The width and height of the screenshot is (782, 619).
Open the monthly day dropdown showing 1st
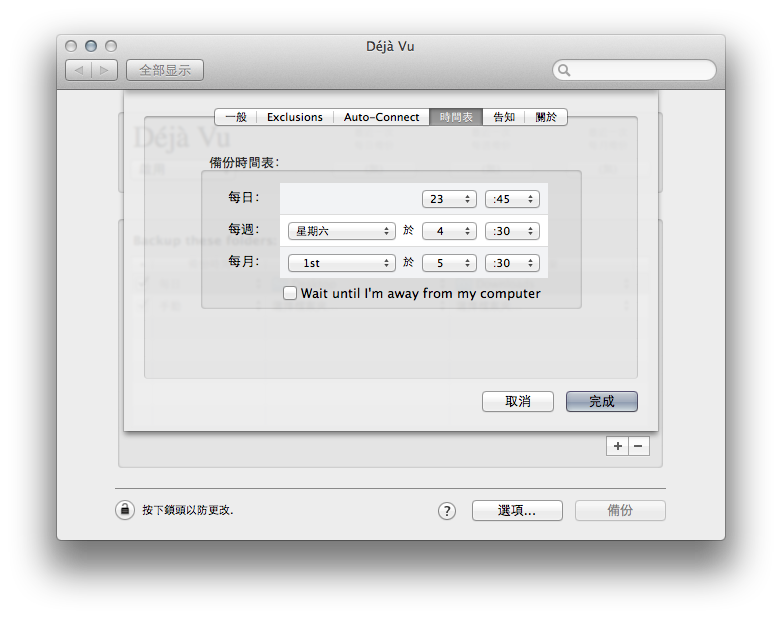pos(342,263)
